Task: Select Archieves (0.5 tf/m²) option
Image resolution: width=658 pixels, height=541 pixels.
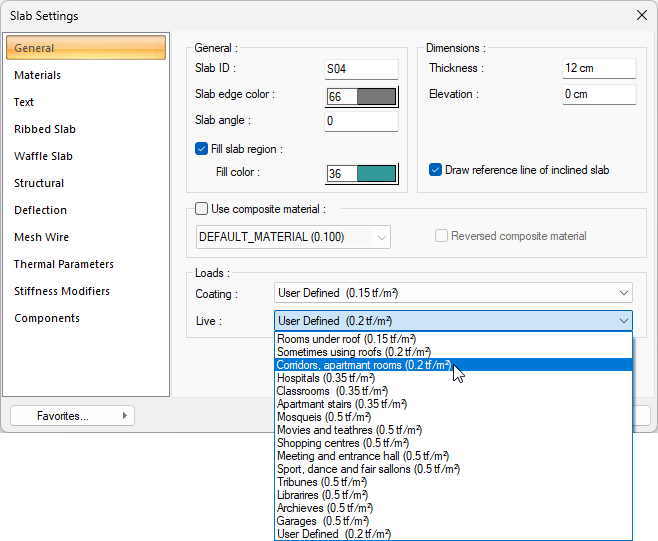Action: [x=453, y=508]
